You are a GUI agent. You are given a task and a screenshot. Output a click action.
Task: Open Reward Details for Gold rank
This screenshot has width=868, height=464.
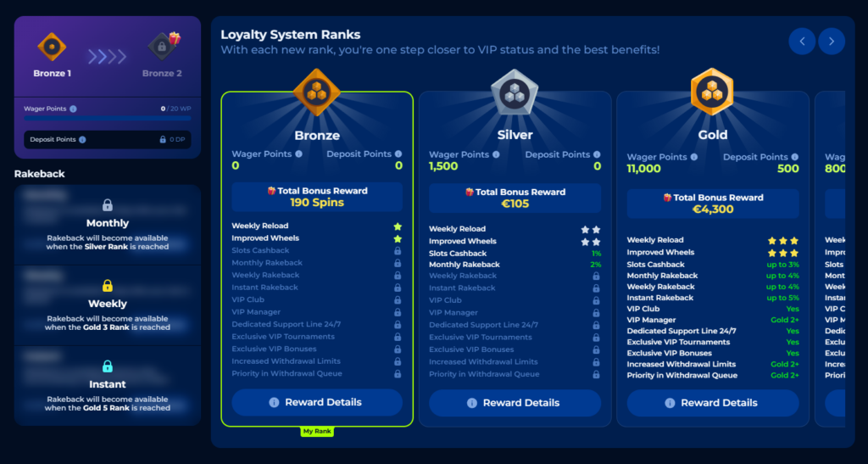coord(712,403)
